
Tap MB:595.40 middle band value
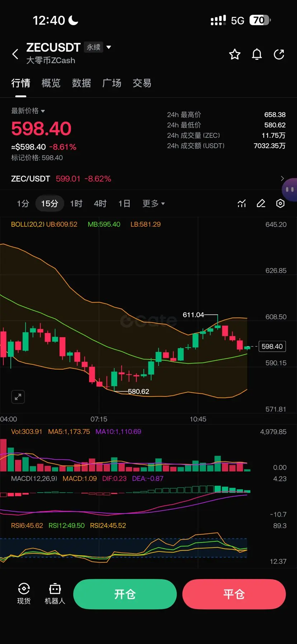click(104, 224)
